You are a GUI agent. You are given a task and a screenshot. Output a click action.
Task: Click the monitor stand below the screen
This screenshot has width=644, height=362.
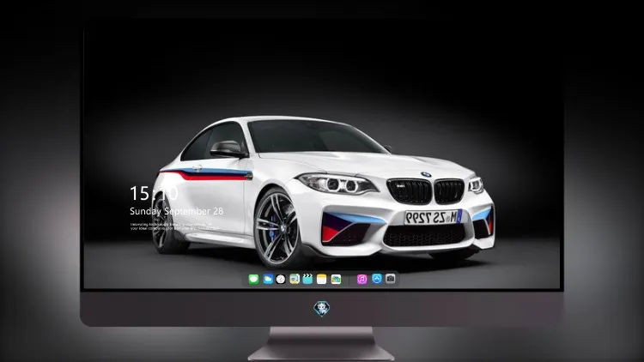click(x=321, y=344)
